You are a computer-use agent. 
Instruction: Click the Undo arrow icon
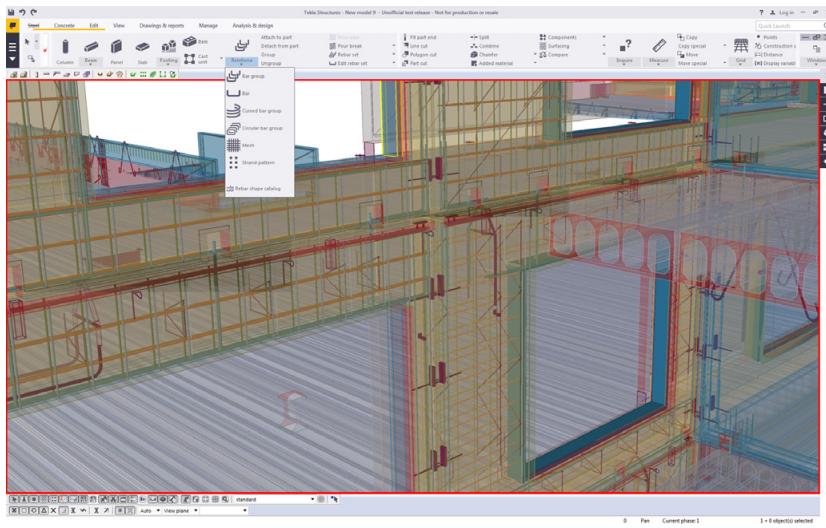click(22, 12)
